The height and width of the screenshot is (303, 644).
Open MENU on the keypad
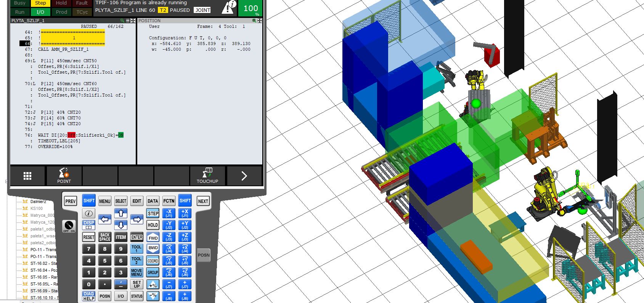tap(105, 201)
